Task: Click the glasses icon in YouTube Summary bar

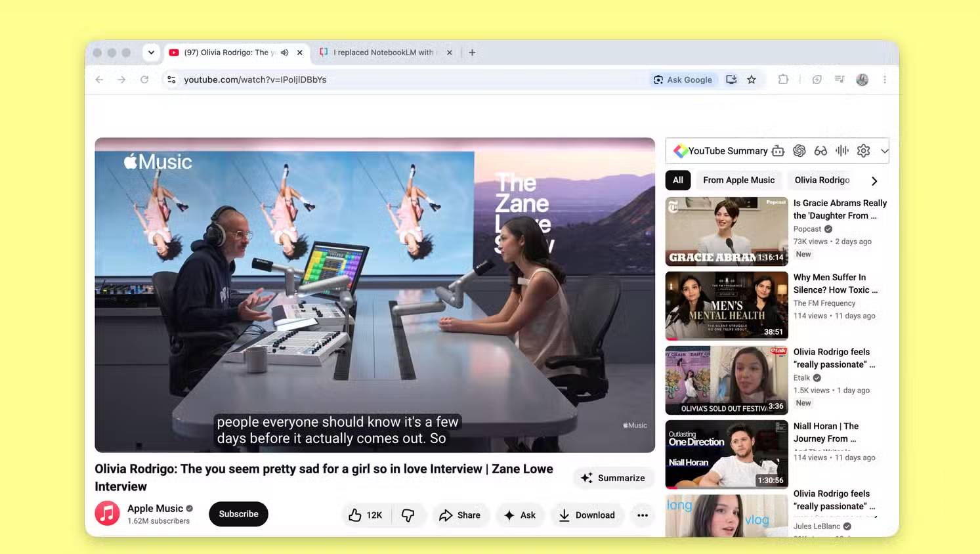Action: pos(820,151)
